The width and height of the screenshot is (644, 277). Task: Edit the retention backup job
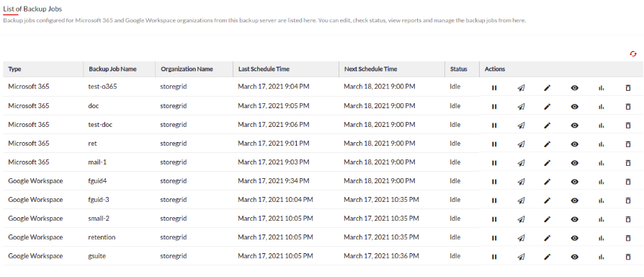tap(547, 238)
